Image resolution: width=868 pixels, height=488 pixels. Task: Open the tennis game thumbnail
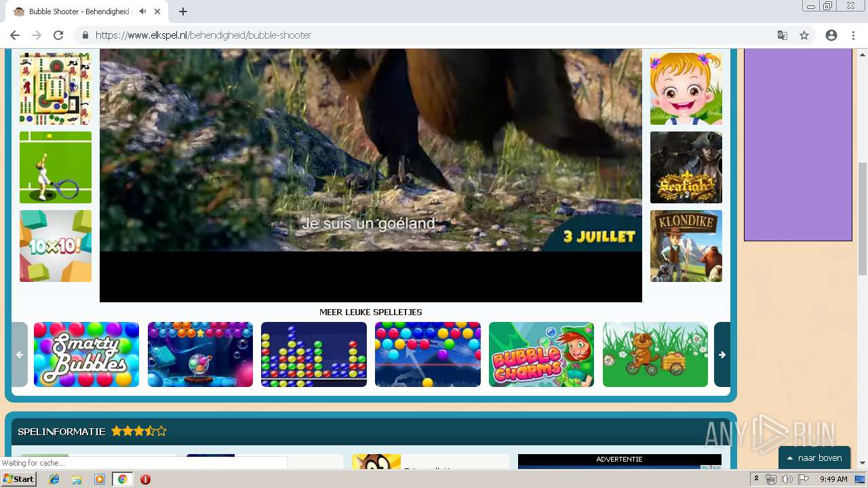point(56,167)
